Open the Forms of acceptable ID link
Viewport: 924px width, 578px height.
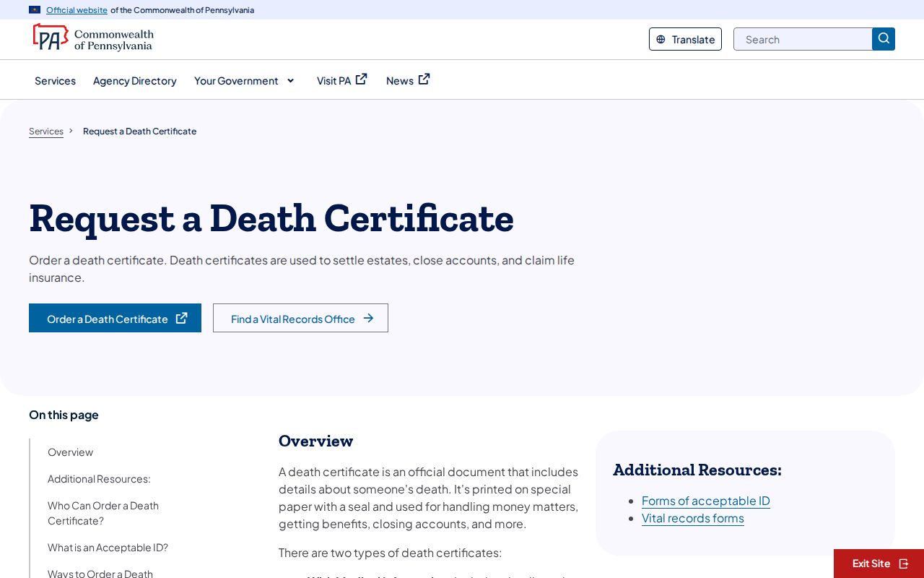coord(706,501)
